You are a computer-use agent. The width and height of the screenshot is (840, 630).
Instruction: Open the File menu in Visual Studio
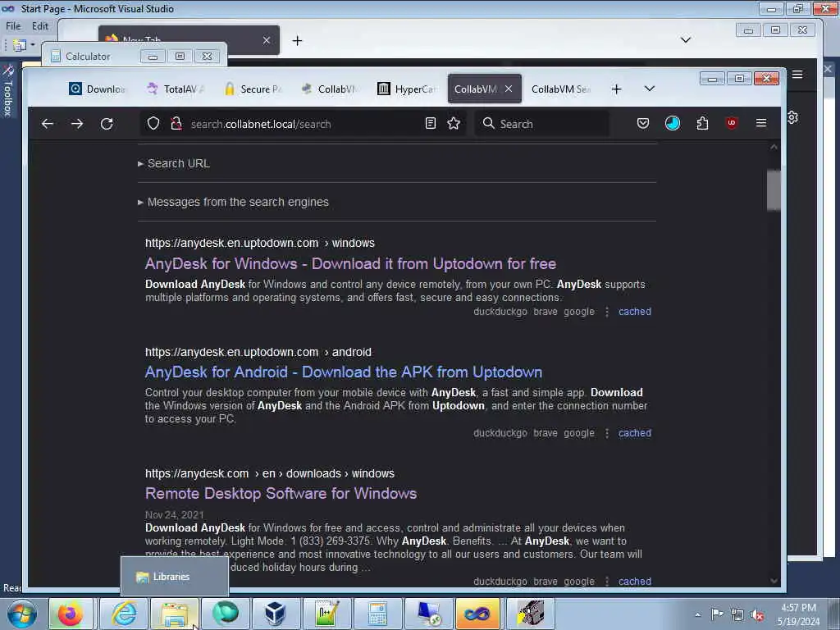click(13, 25)
